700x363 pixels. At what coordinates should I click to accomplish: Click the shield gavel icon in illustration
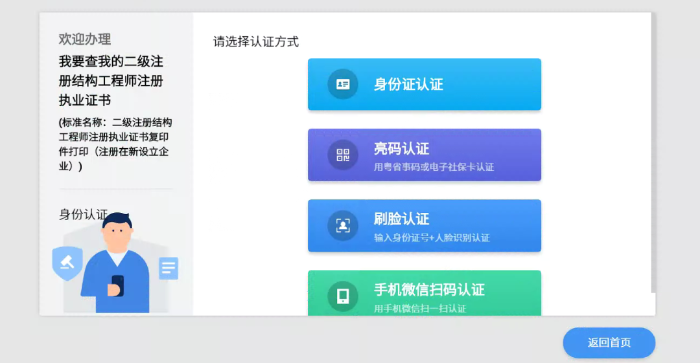(x=67, y=263)
